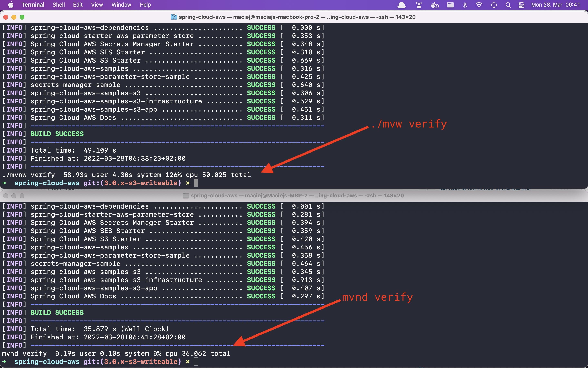
Task: Click the secrets-manager-sample line showing 0.464 s
Action: (163, 264)
